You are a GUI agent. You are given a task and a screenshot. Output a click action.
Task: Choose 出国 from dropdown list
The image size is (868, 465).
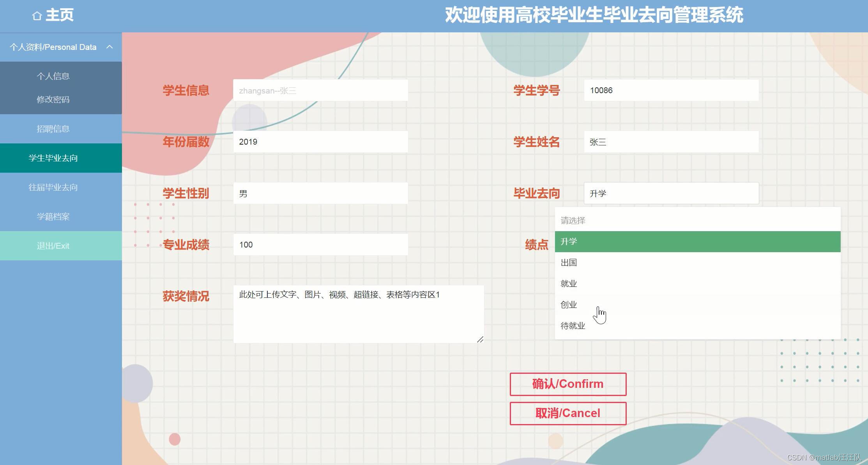(569, 263)
